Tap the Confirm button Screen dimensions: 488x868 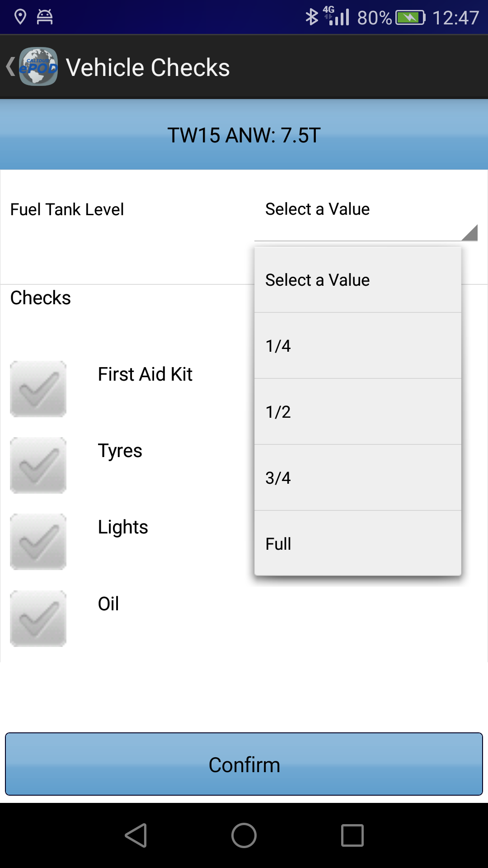point(244,764)
